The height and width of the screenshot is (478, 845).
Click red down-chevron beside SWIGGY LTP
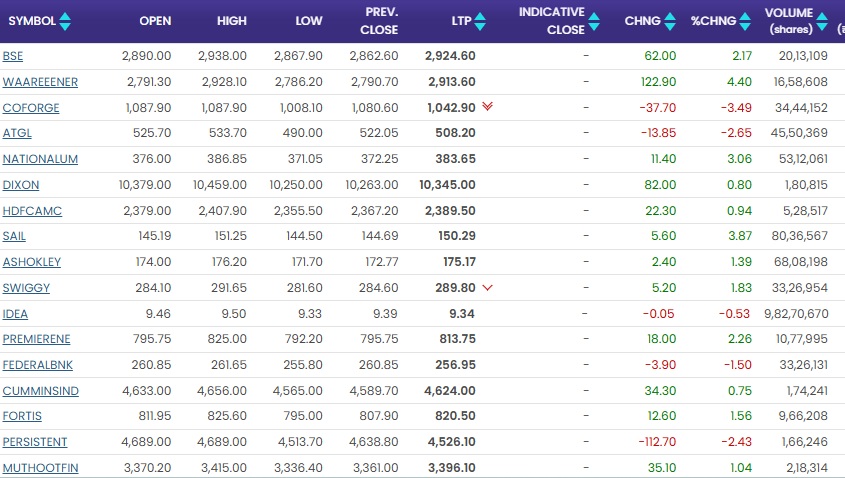[x=487, y=288]
